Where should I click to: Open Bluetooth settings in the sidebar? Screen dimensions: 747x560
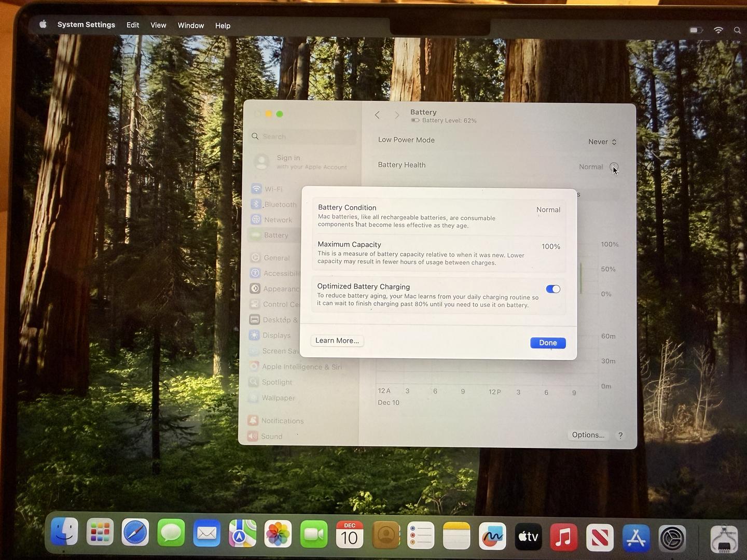pyautogui.click(x=275, y=204)
